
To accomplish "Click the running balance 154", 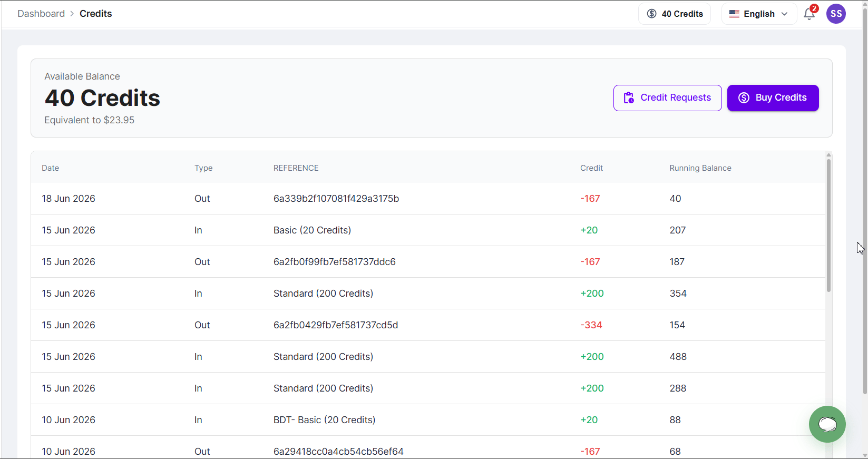I will 677,325.
